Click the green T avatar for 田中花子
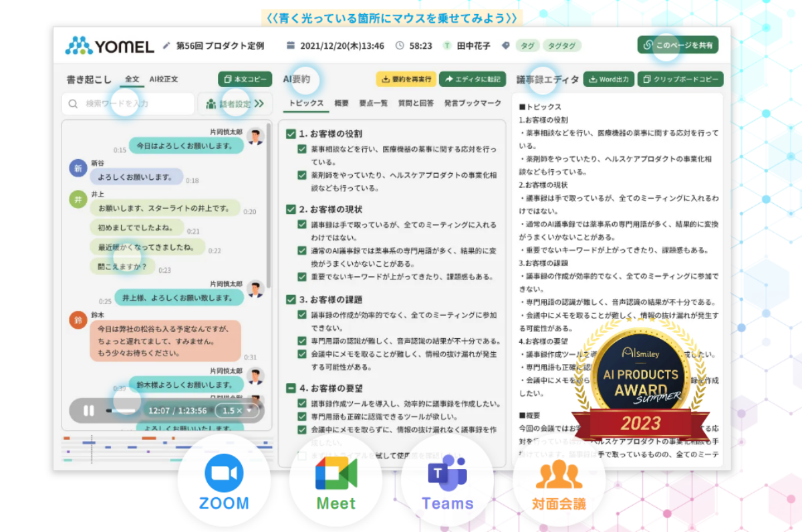The height and width of the screenshot is (532, 802). coord(446,46)
